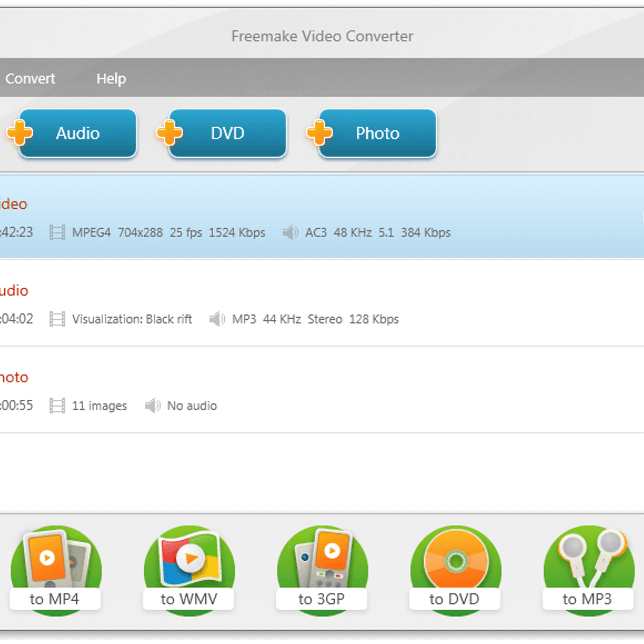Click the Photo add button

tap(378, 133)
